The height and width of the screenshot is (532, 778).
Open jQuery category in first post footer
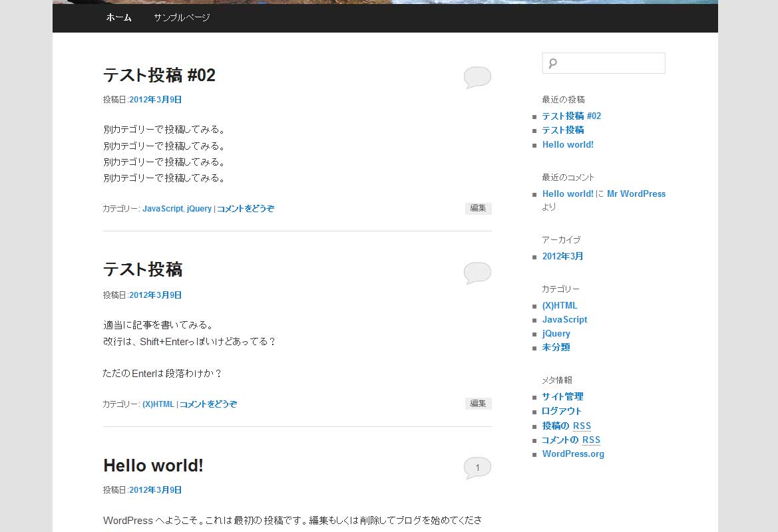click(x=199, y=209)
